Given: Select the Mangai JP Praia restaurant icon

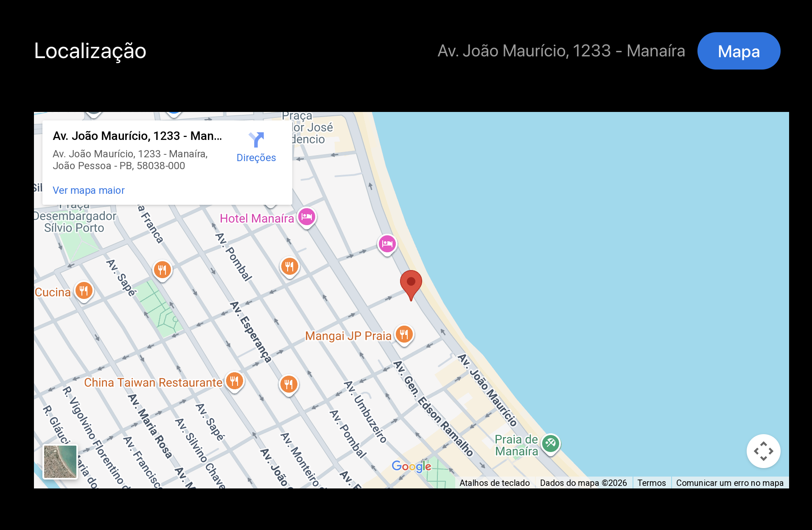Looking at the screenshot, I should (404, 335).
